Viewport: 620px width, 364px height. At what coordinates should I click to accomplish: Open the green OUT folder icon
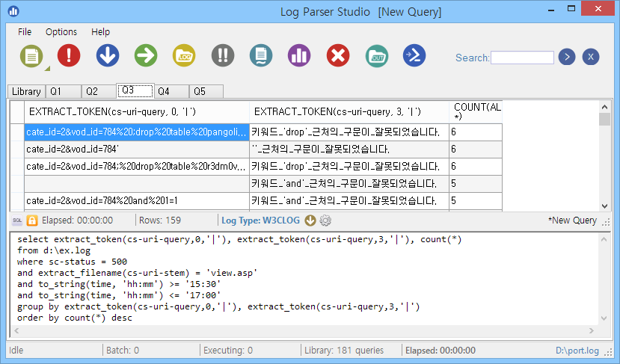(x=377, y=56)
